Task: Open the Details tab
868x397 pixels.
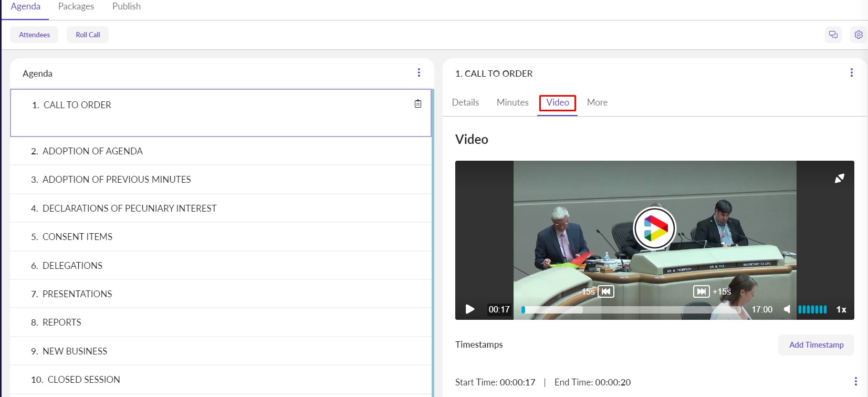Action: (465, 102)
